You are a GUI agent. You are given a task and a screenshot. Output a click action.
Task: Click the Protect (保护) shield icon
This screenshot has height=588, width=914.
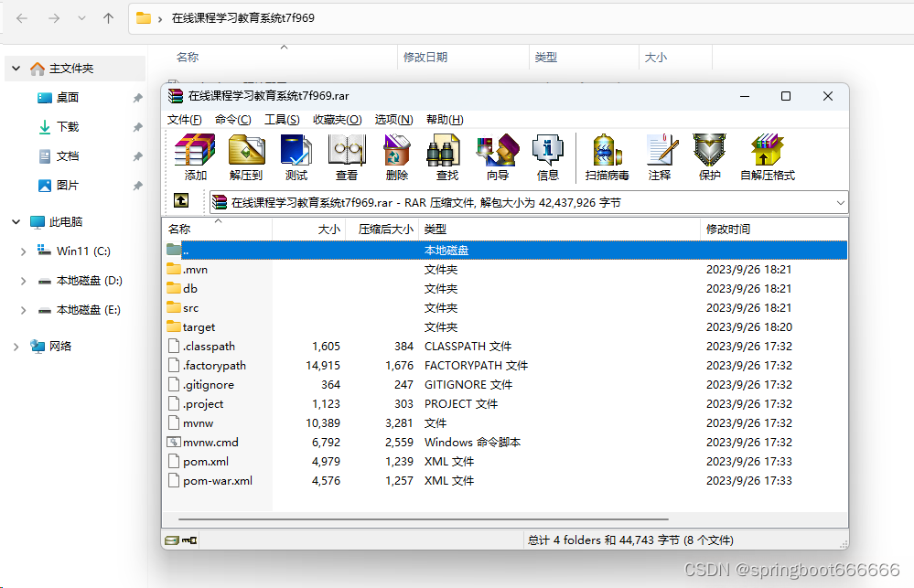pyautogui.click(x=709, y=157)
